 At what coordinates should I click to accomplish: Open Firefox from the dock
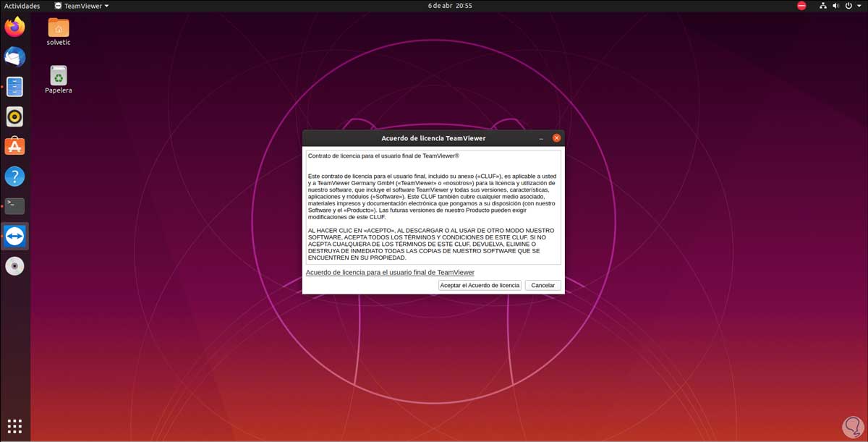pos(14,27)
